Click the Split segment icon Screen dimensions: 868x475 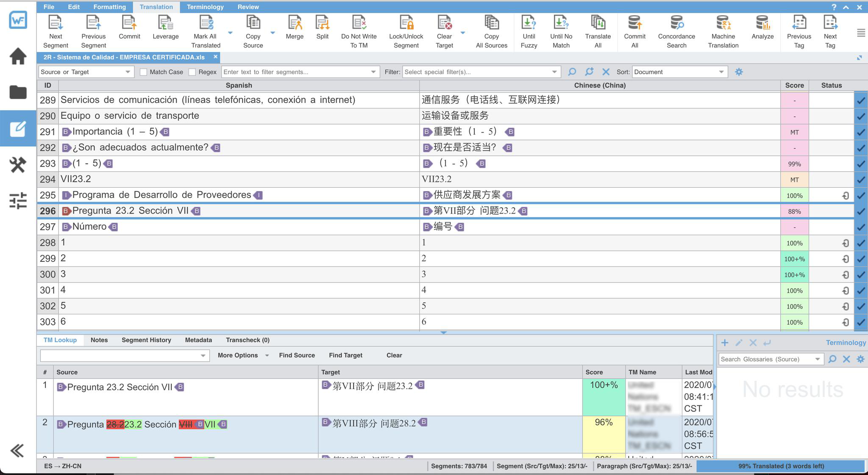point(322,22)
